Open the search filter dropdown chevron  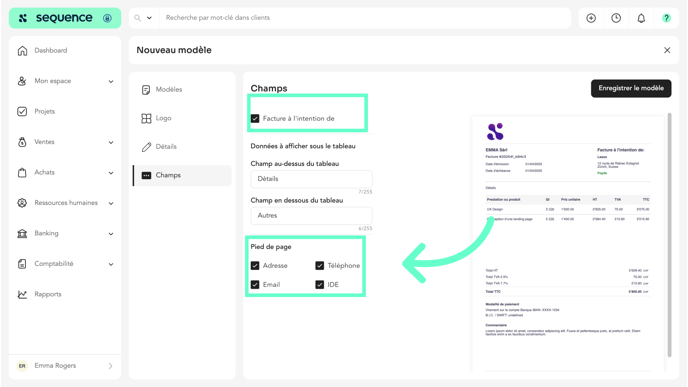click(149, 18)
